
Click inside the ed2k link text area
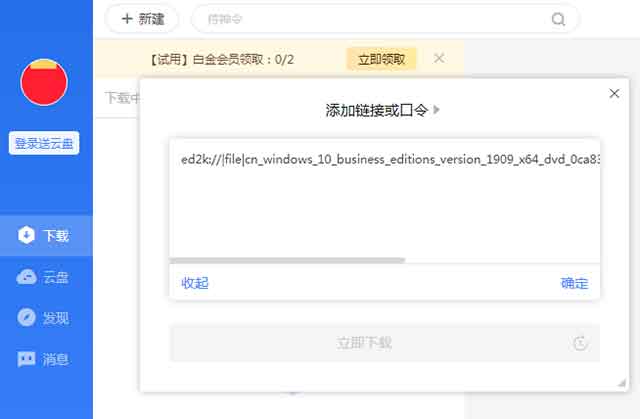point(384,200)
